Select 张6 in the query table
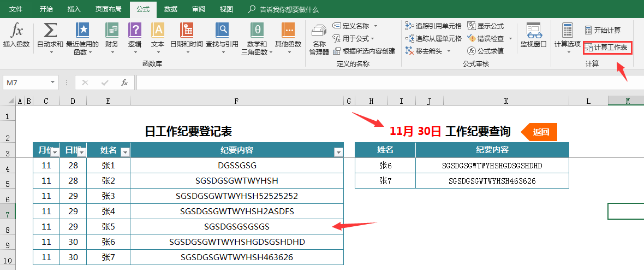 coord(385,165)
